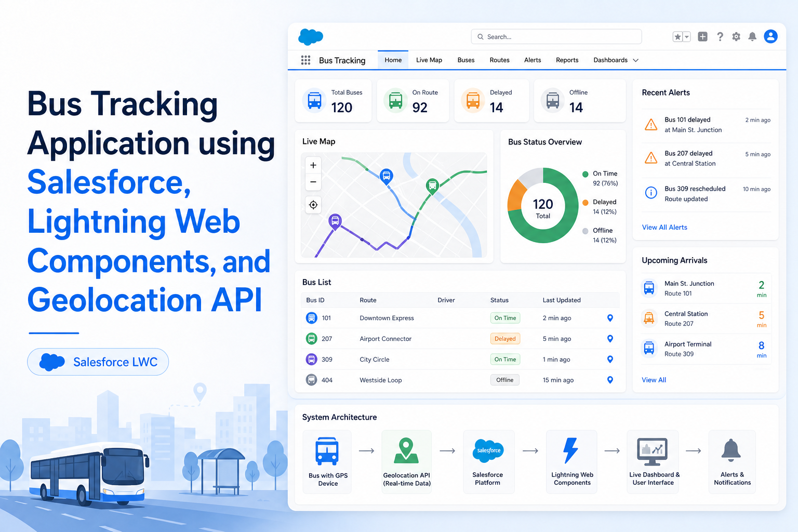Click the Main St. Junction arrival bus icon
798x532 pixels.
click(x=649, y=287)
